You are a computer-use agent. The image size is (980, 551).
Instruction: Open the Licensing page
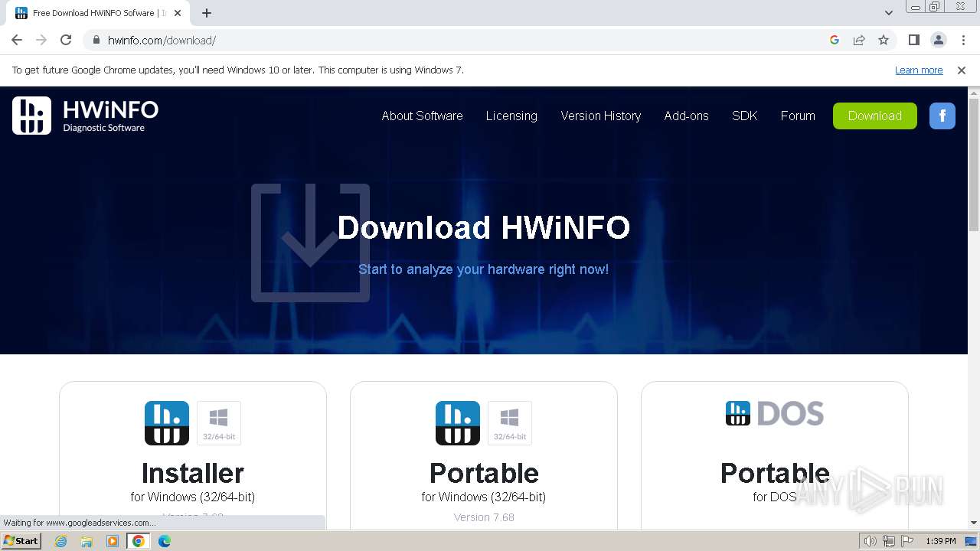[x=511, y=116]
